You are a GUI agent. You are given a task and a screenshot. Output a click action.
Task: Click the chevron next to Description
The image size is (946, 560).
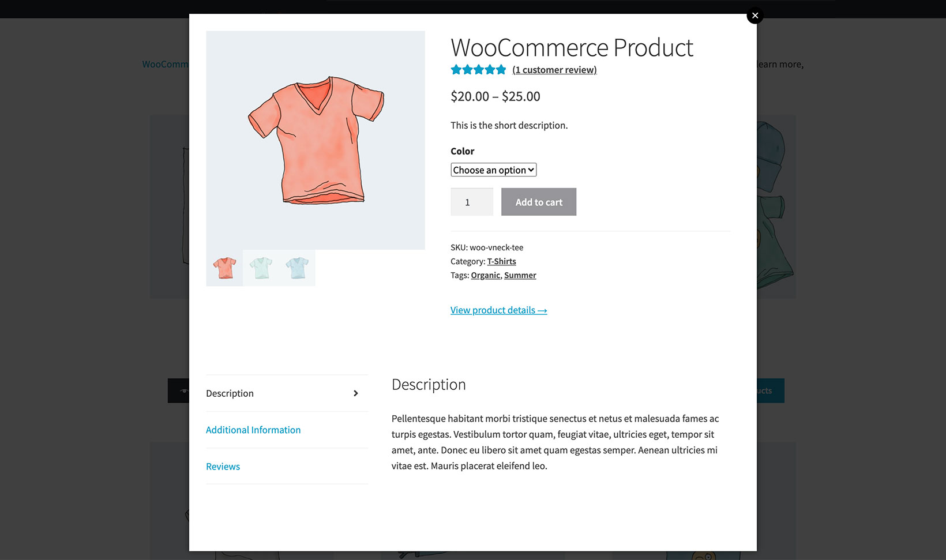coord(355,393)
